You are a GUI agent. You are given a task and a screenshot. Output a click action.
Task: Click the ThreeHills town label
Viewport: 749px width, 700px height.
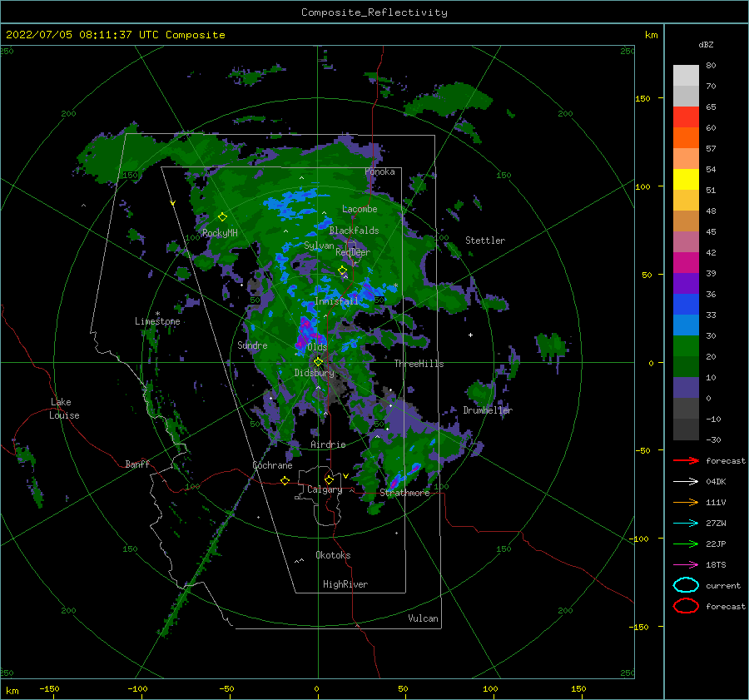(419, 364)
